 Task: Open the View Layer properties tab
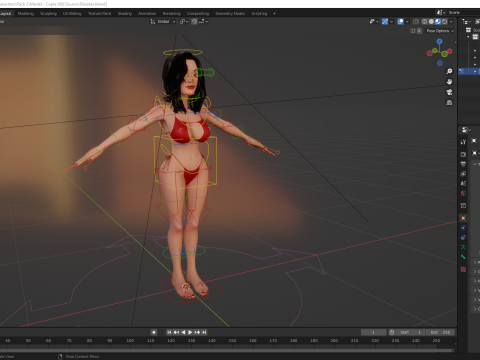(463, 174)
